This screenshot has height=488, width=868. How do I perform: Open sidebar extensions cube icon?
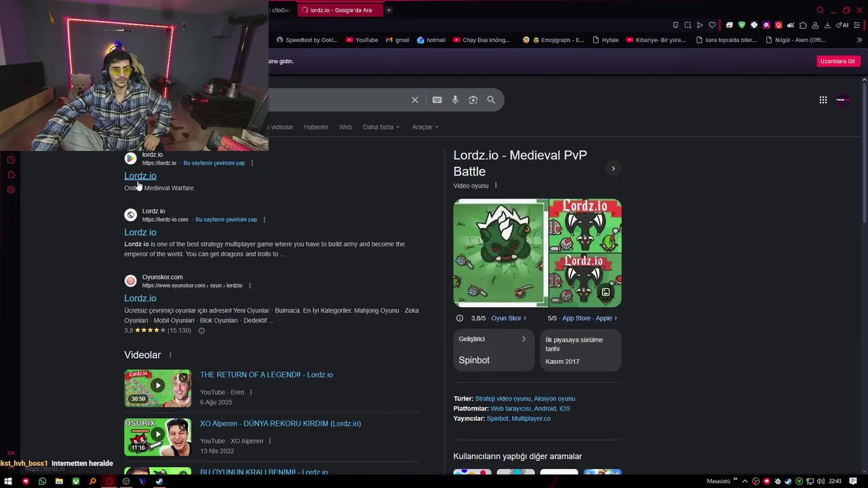[11, 175]
